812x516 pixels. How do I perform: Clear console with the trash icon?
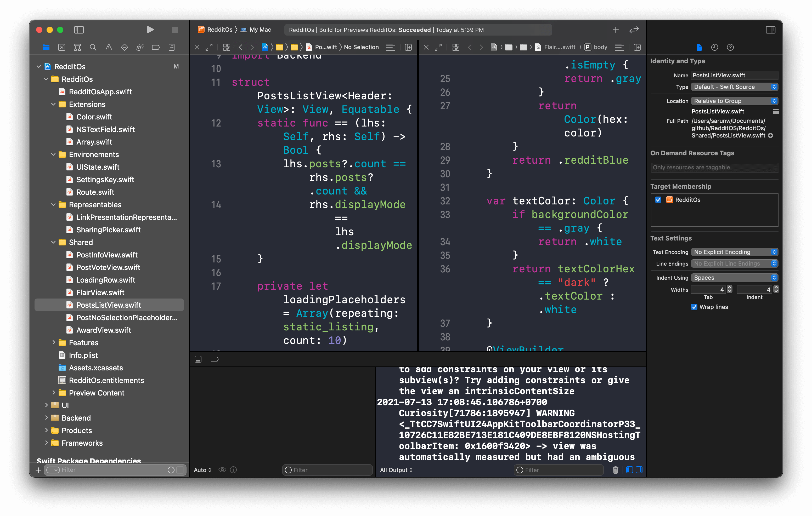coord(615,470)
